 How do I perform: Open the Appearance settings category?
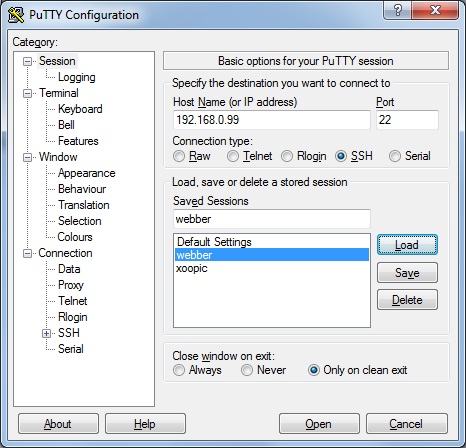(86, 173)
